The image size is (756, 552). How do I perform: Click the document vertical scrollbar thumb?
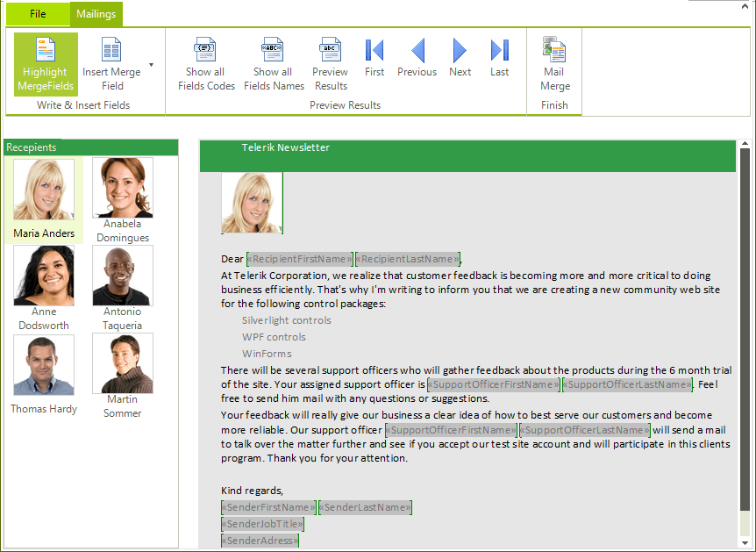pos(745,329)
